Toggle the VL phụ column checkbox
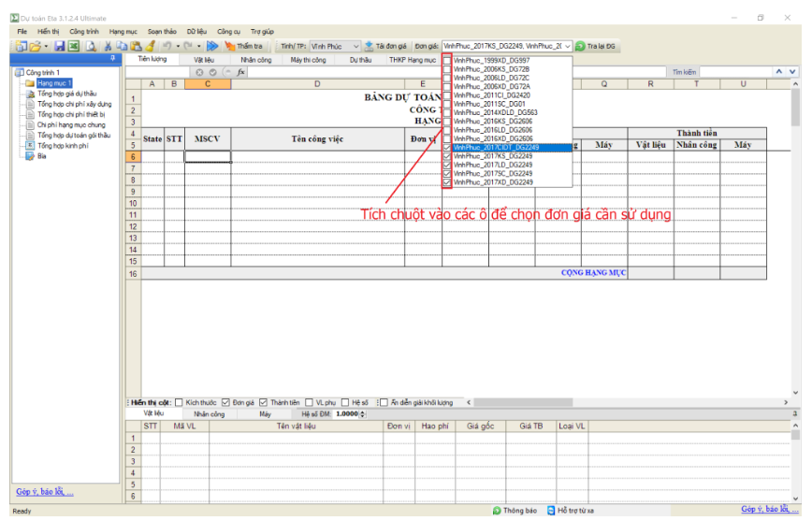 click(x=309, y=402)
